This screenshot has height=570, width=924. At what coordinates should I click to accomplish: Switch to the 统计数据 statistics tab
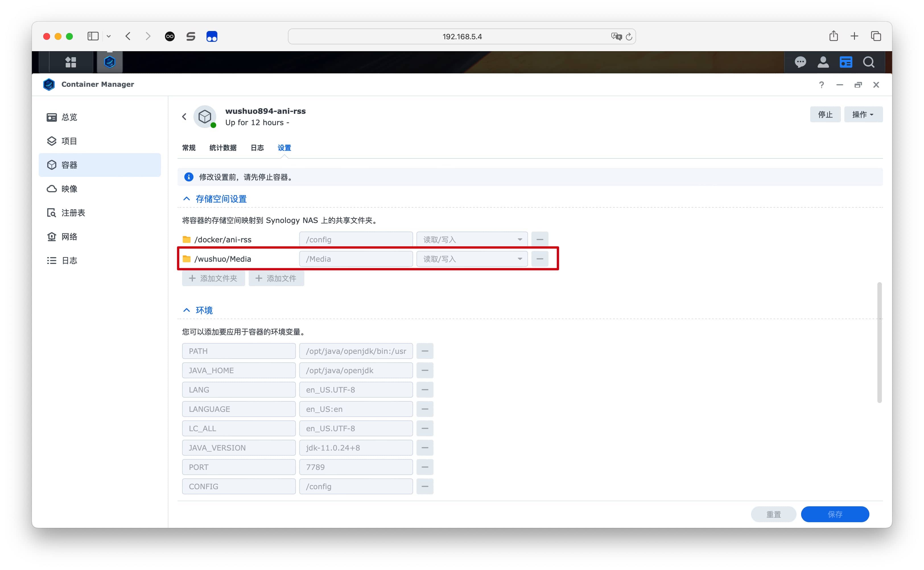[223, 148]
